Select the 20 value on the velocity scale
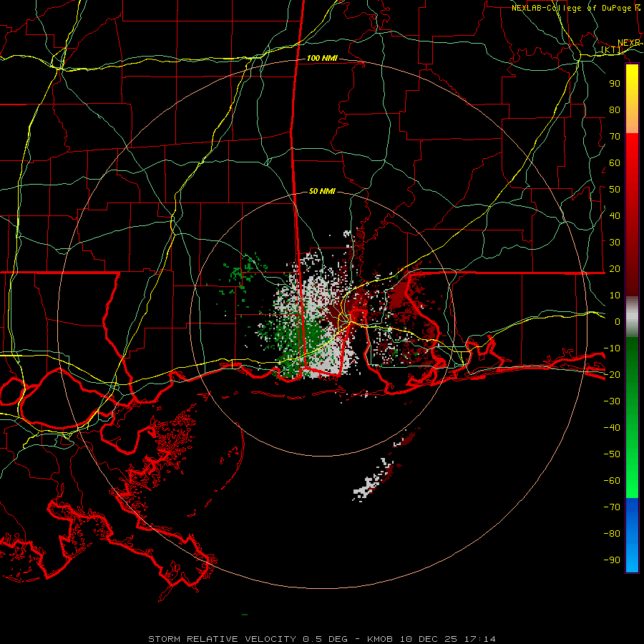This screenshot has width=644, height=644. [615, 268]
